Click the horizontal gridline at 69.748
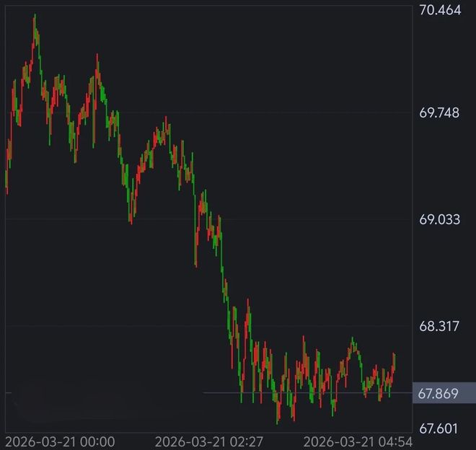Screen dimensions: 476x450 click(288, 112)
